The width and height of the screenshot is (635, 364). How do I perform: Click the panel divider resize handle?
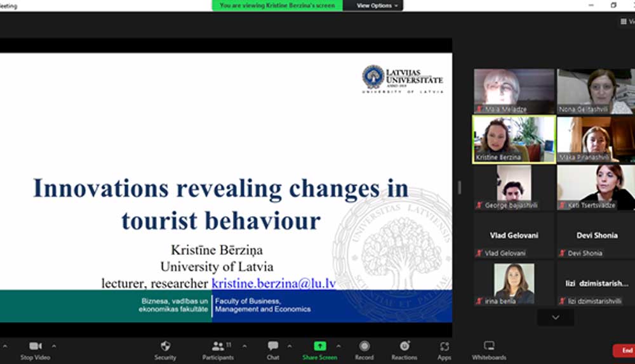click(x=459, y=188)
